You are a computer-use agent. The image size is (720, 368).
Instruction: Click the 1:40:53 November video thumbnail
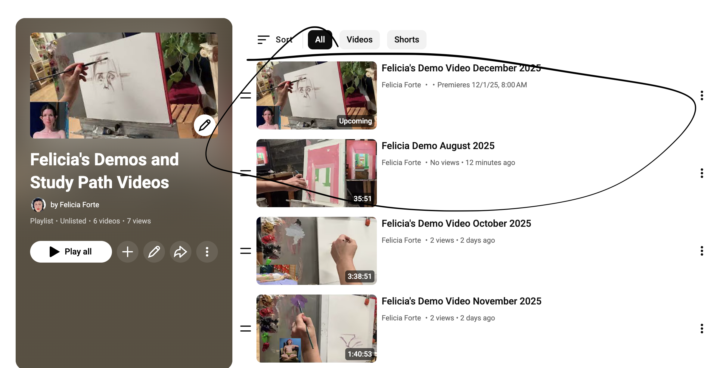click(x=316, y=328)
